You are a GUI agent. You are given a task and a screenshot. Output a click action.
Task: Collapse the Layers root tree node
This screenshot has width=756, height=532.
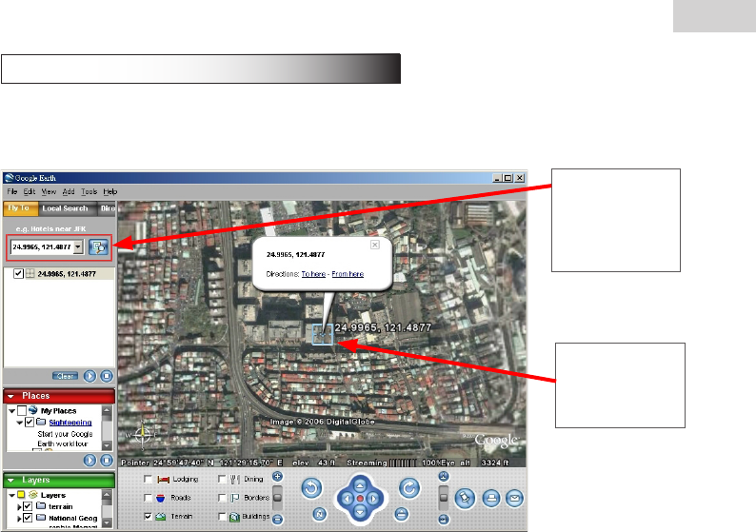point(11,496)
